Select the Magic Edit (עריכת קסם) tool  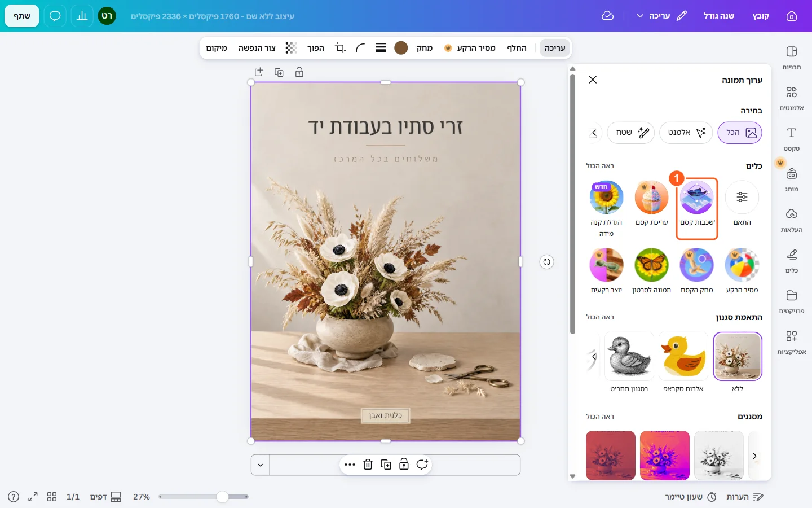652,203
